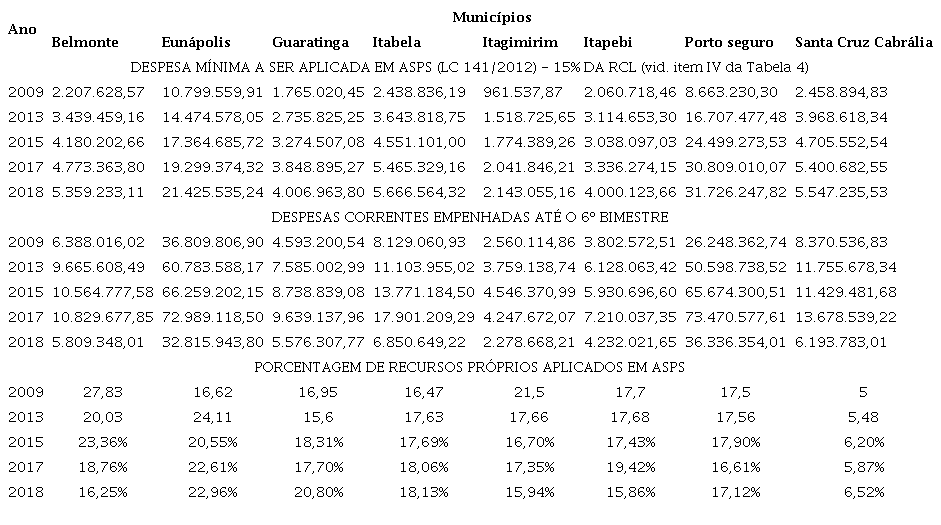Click the Guaratinga column header
941x525 pixels.
(x=310, y=43)
